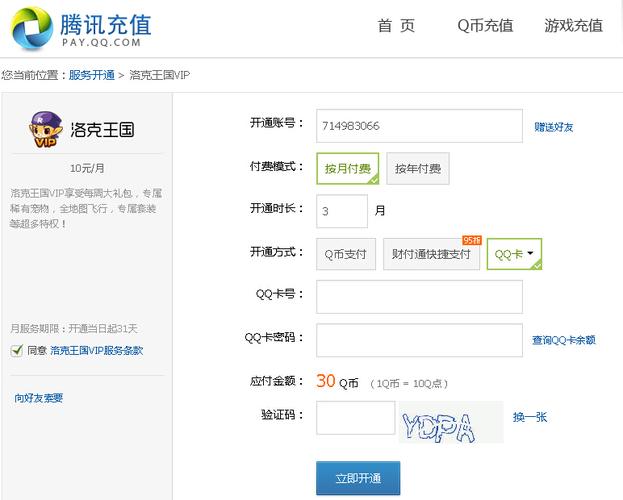Screen dimensions: 623x500
Task: Choose Q币支付 payment method
Action: (x=346, y=254)
